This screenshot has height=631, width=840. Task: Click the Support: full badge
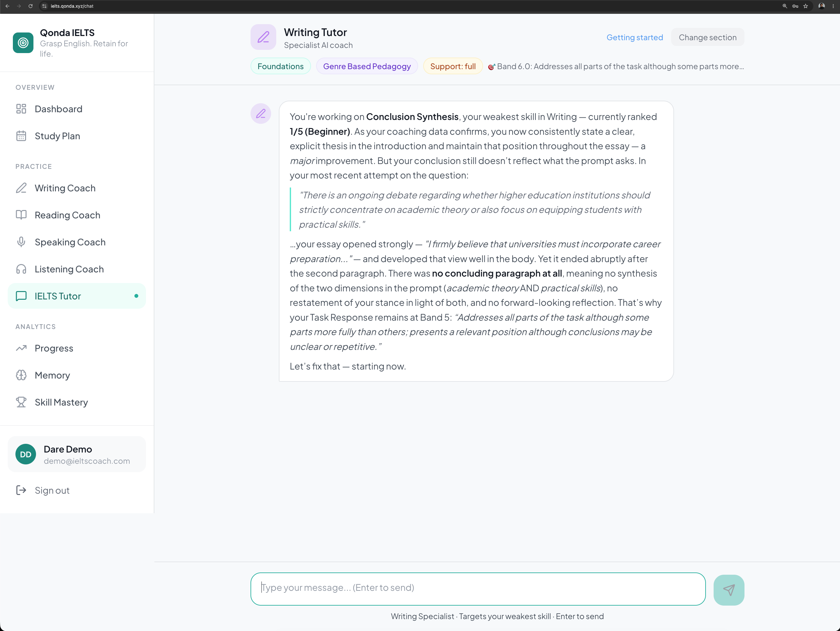(453, 67)
